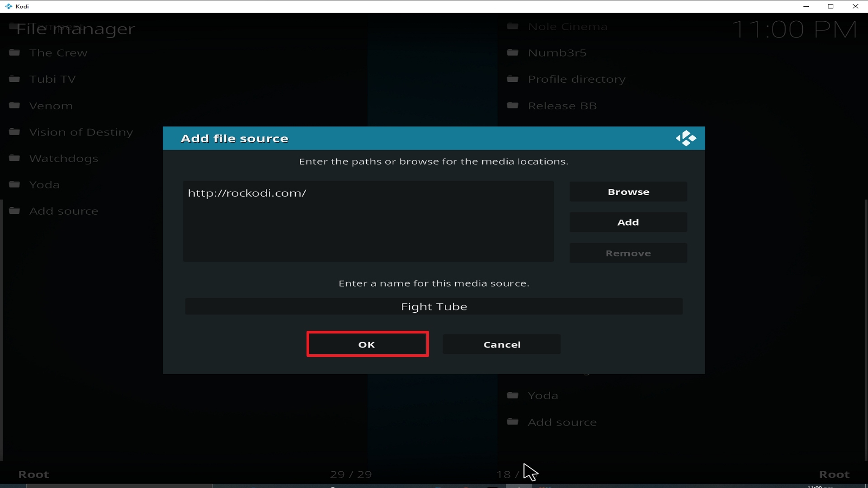Edit the Fight Tube source name field
Screen dimensions: 868x488
point(434,306)
